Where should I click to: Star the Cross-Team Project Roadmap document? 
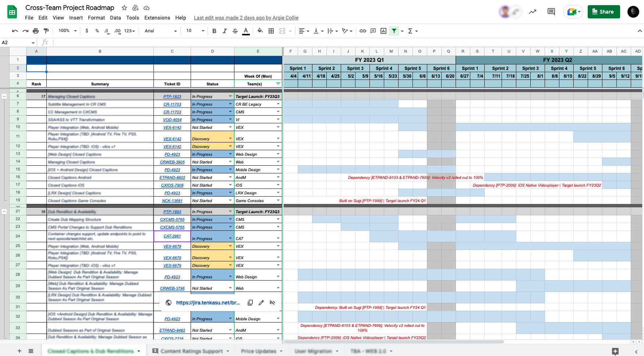point(124,8)
